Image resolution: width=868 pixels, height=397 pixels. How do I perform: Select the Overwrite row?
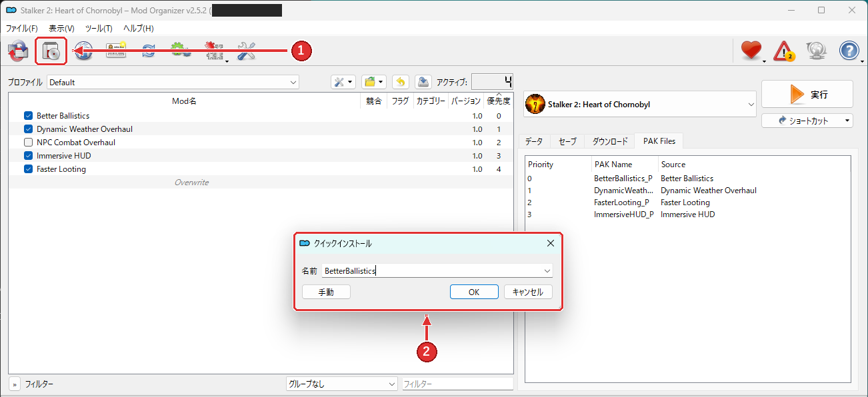click(261, 182)
